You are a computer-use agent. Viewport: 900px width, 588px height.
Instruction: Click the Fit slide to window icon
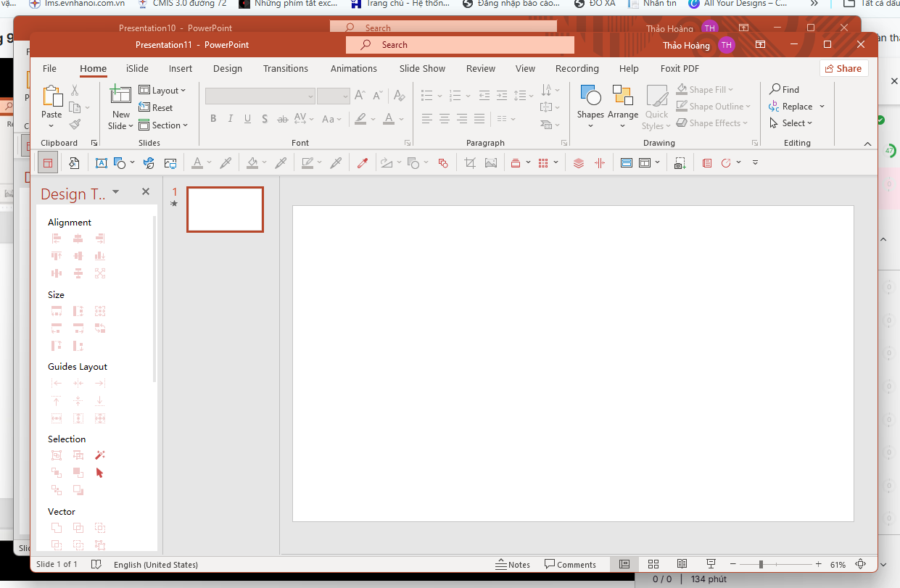[x=861, y=564]
